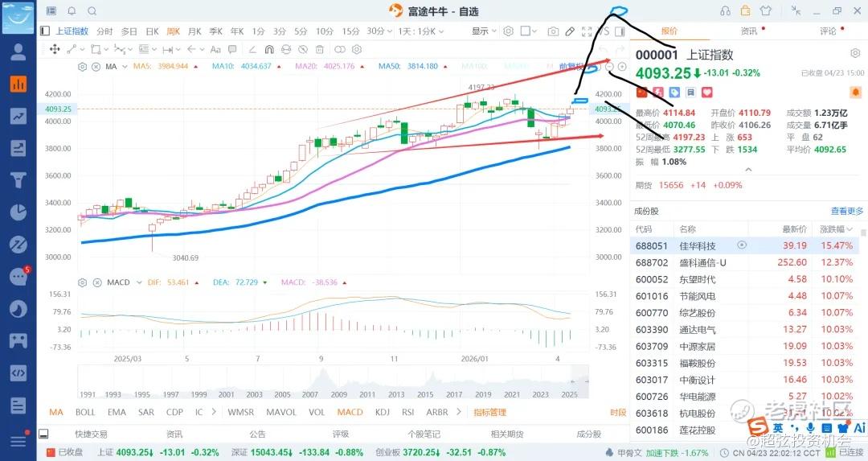868x461 pixels.
Task: Open the pie chart portfolio sidebar icon
Action: (18, 212)
